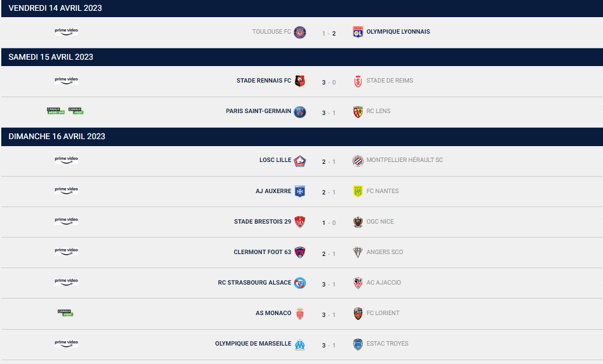Click the Olympique de Marseille logo
Image resolution: width=603 pixels, height=364 pixels.
pos(300,344)
